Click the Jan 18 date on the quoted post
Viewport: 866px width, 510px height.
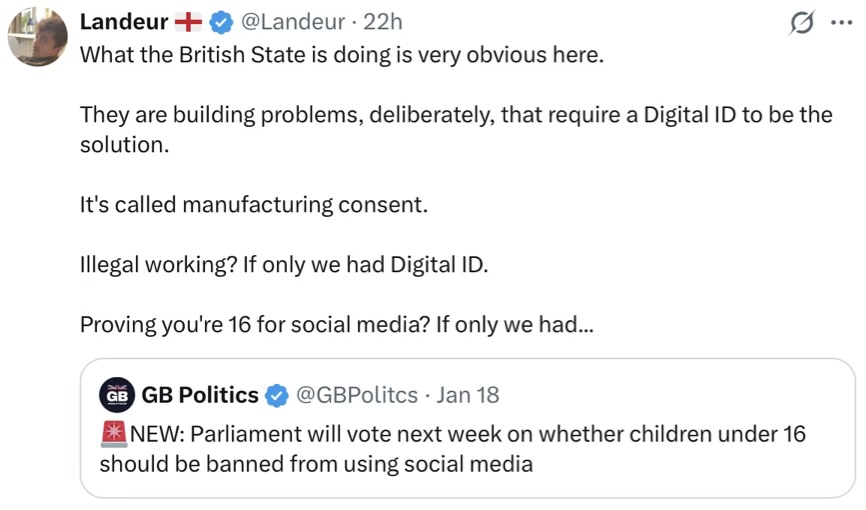coord(468,395)
